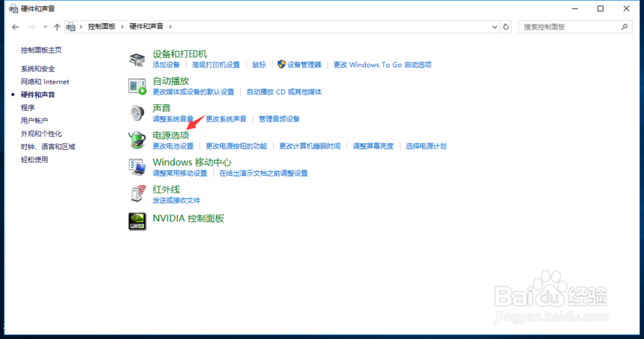Viewport: 644px width, 339px height.
Task: Click 添加设备 link
Action: 166,65
